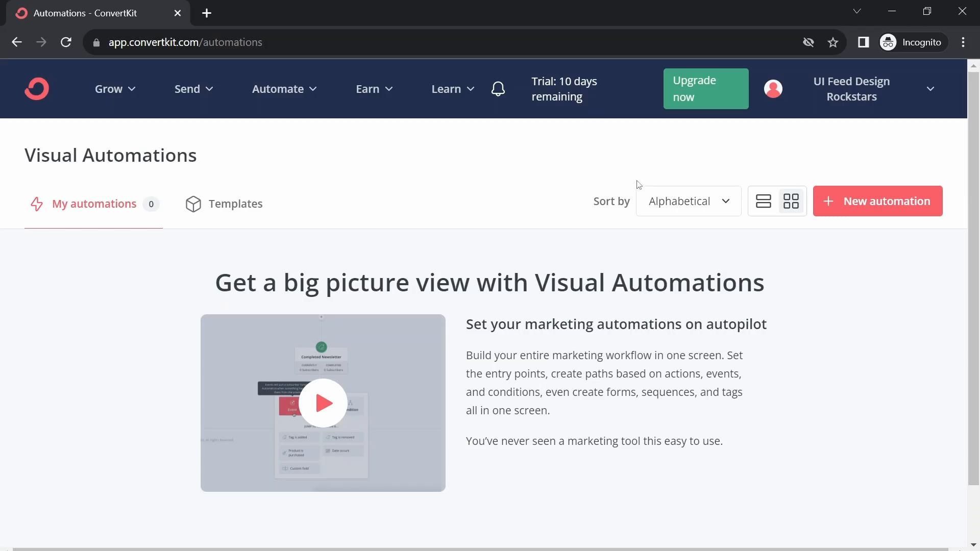This screenshot has width=980, height=551.
Task: Open Chrome three-dot menu
Action: [x=963, y=42]
